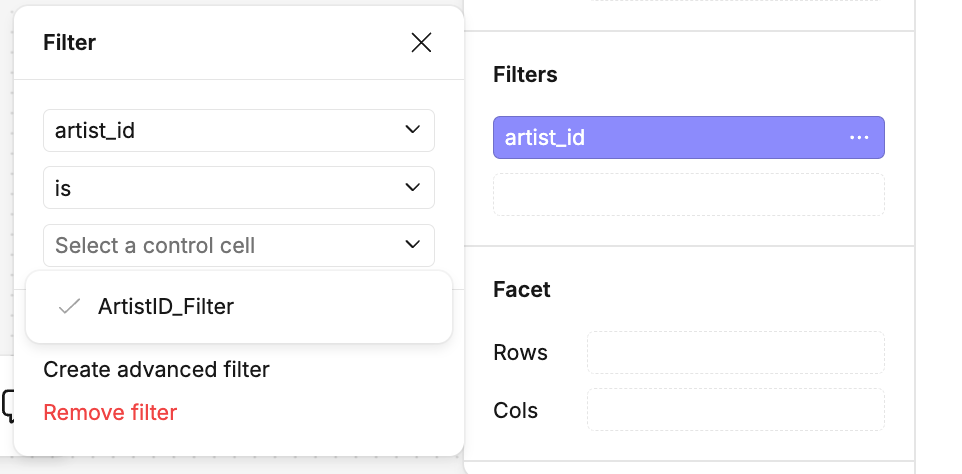The height and width of the screenshot is (474, 962).
Task: Click the chevron on the "is" operator dropdown
Action: pos(412,187)
